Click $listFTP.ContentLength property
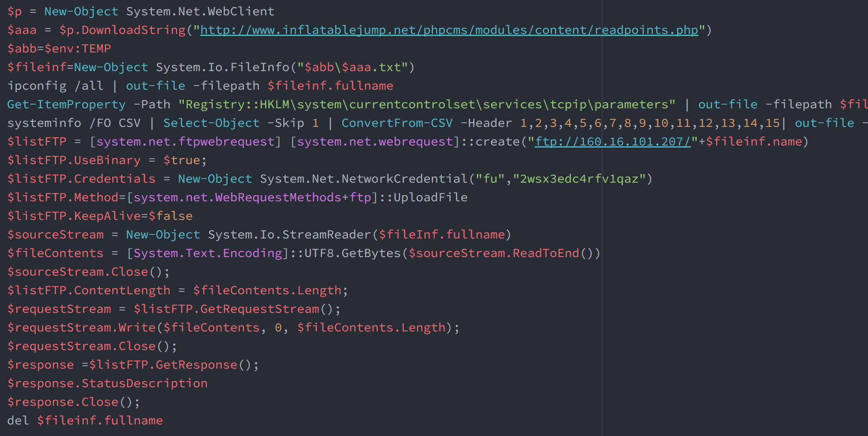Viewport: 868px width, 436px height. click(89, 291)
